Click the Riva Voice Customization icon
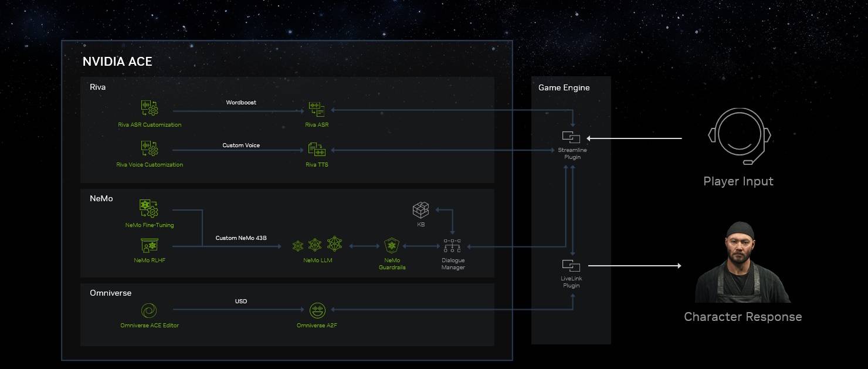 pyautogui.click(x=150, y=149)
